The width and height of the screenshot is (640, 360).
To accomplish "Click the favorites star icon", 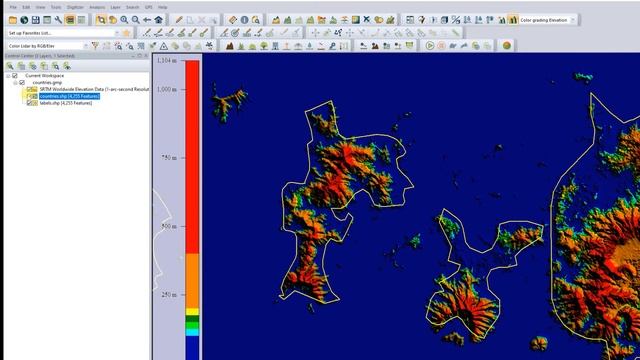I will coord(126,33).
